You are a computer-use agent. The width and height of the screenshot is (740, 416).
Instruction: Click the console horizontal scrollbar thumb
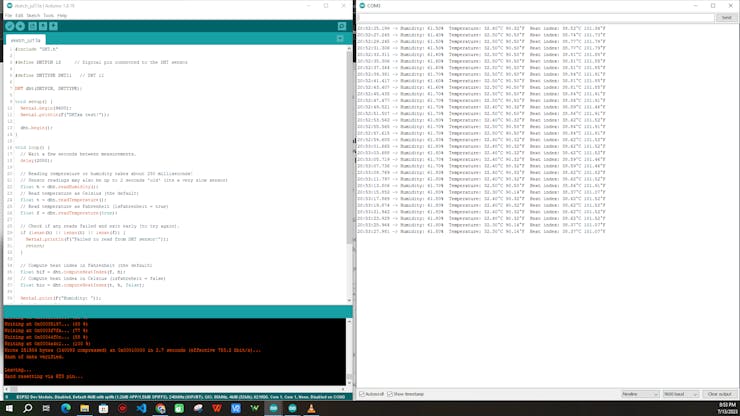point(14,389)
